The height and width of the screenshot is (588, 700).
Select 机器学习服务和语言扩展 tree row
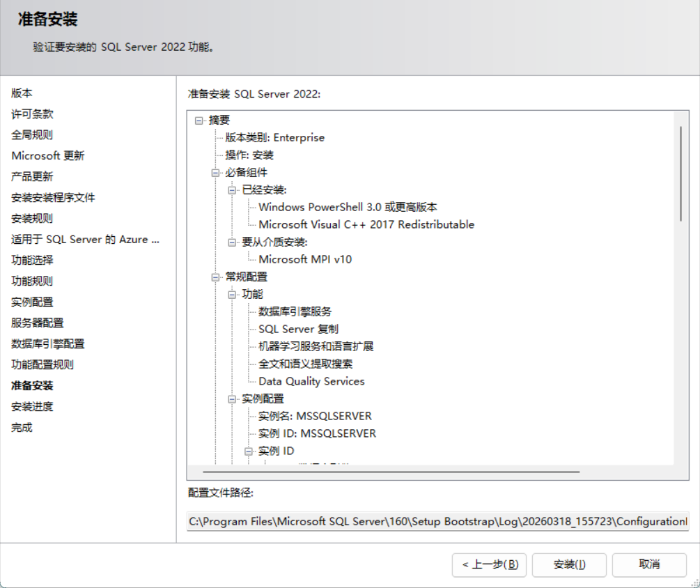coord(316,346)
